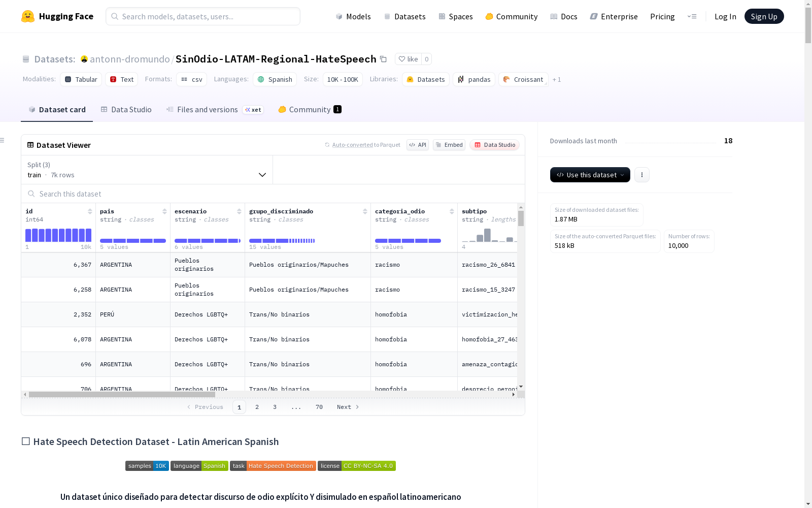This screenshot has width=812, height=508.
Task: Click the Croissant library tag
Action: pyautogui.click(x=523, y=79)
